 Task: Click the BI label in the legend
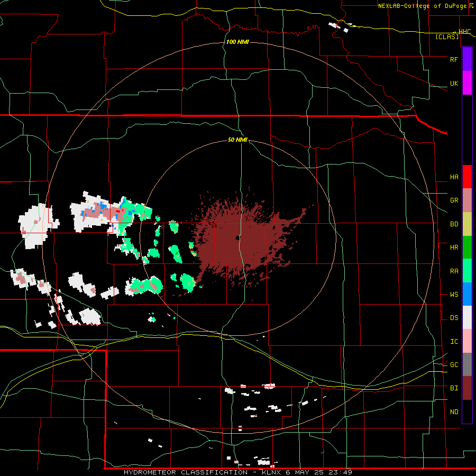tap(454, 388)
